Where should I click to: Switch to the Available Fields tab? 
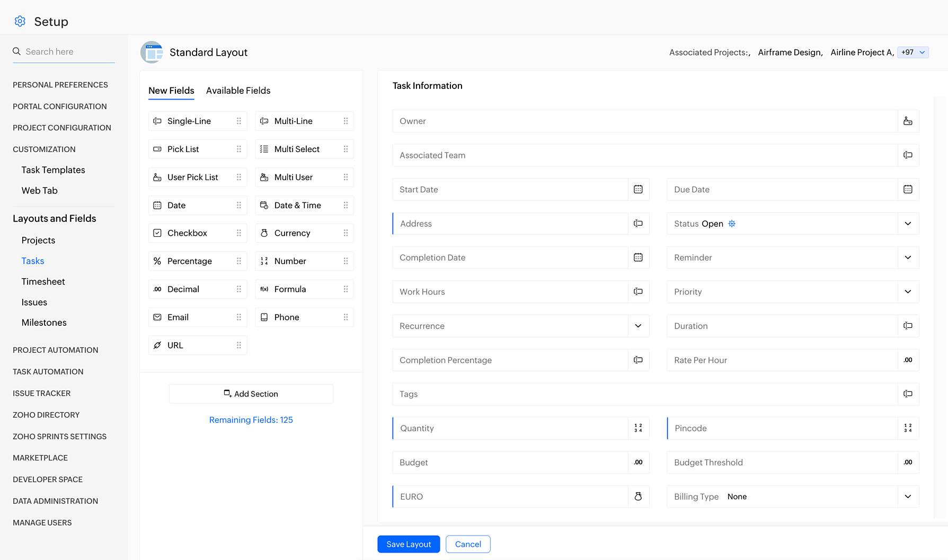(238, 91)
